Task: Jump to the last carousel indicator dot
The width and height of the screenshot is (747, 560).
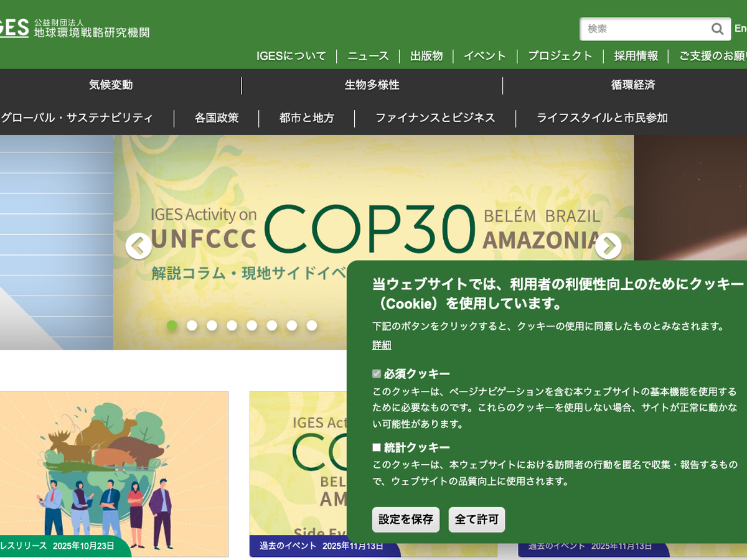Action: (x=312, y=325)
